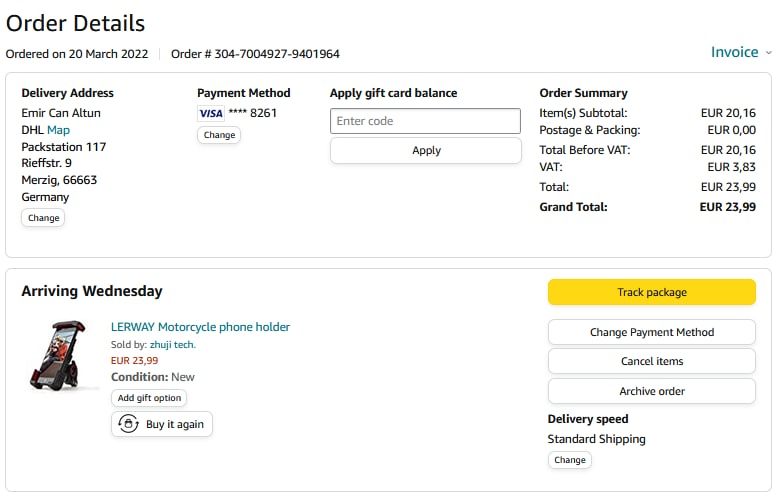This screenshot has width=775, height=495.
Task: Archive this order
Action: (x=651, y=391)
